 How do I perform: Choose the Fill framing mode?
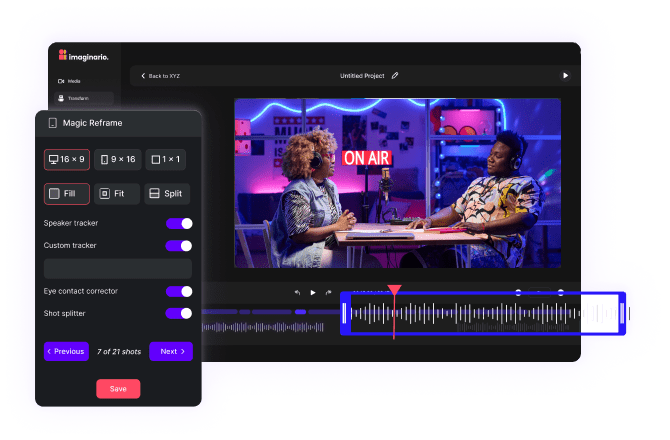click(67, 194)
